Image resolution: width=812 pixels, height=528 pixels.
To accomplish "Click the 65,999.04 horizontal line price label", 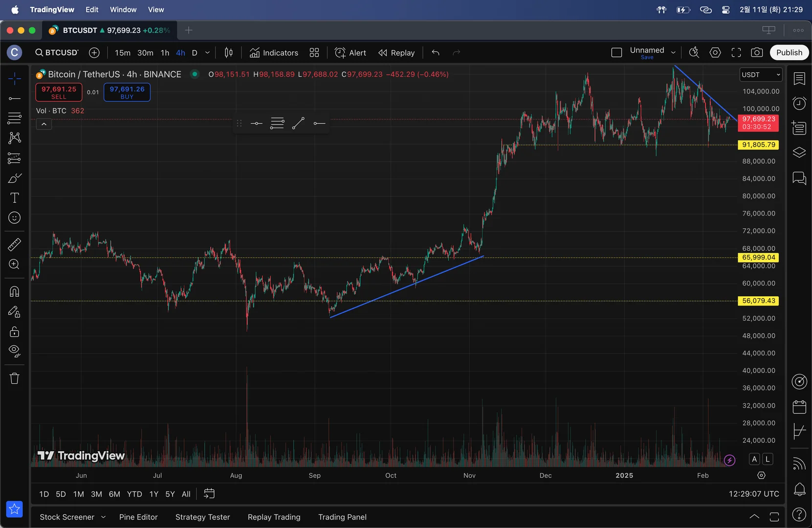I will 758,258.
